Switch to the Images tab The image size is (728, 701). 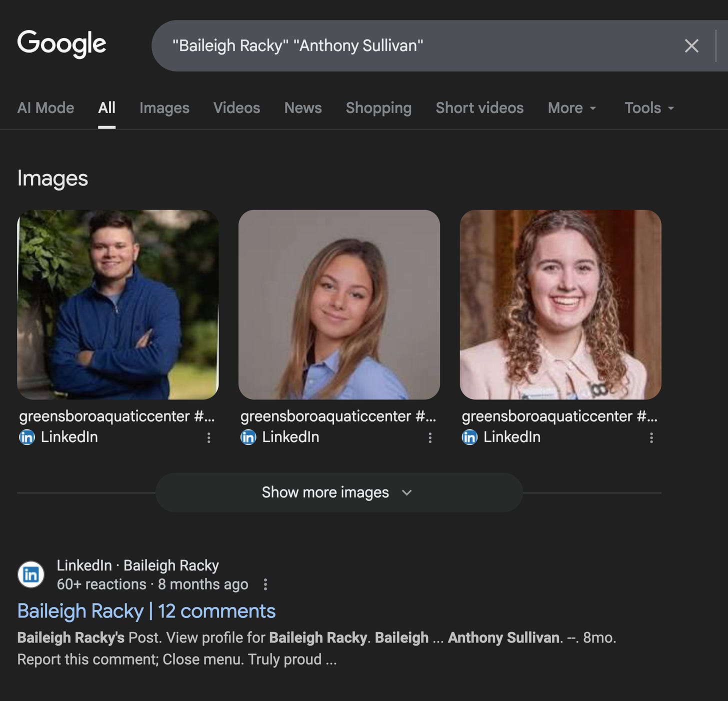tap(164, 108)
